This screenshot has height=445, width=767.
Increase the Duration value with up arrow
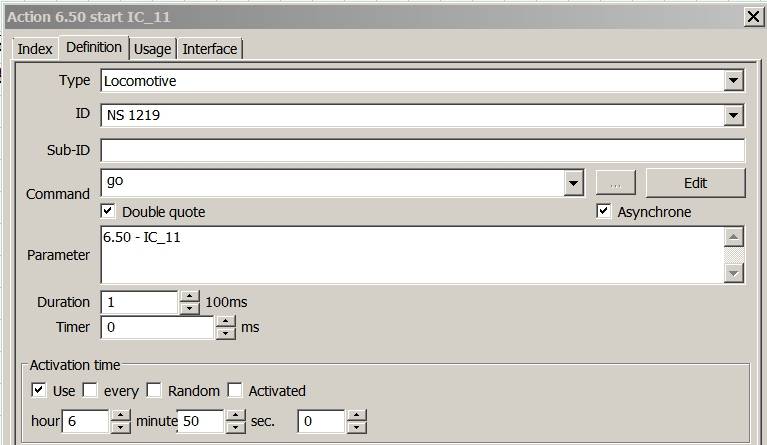pyautogui.click(x=189, y=297)
